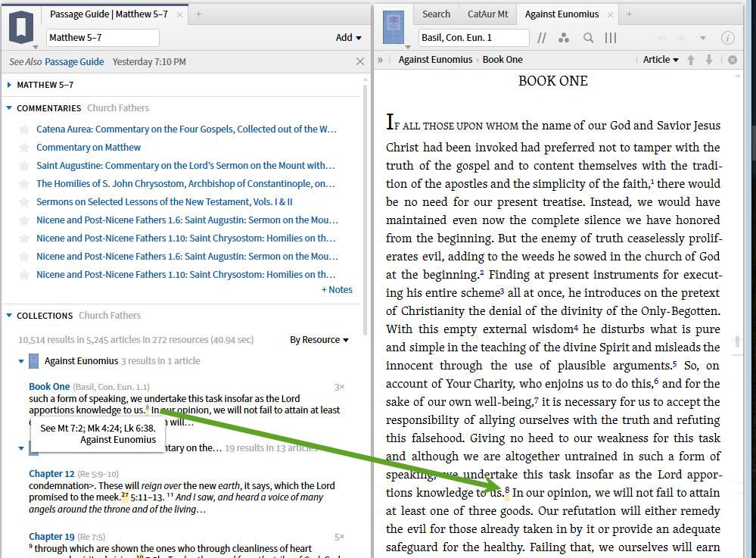Click footnote 8 marker in Book One text
Image resolution: width=756 pixels, height=558 pixels.
click(x=507, y=490)
